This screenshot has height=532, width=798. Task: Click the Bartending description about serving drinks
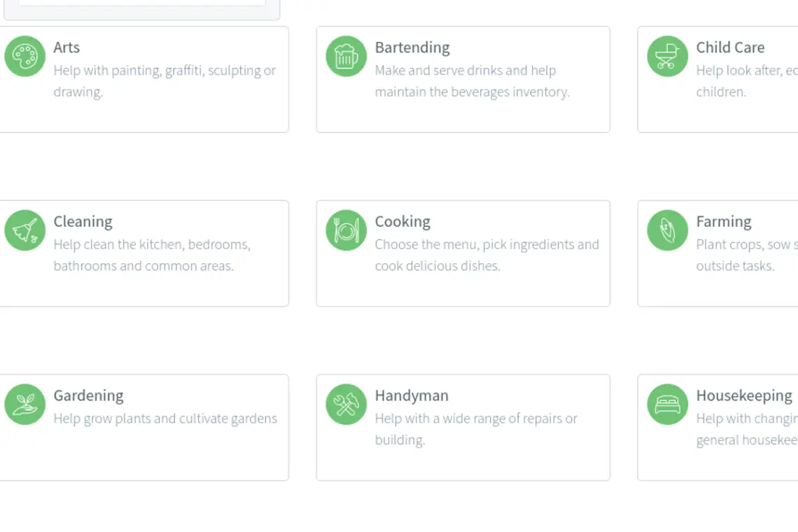point(472,81)
